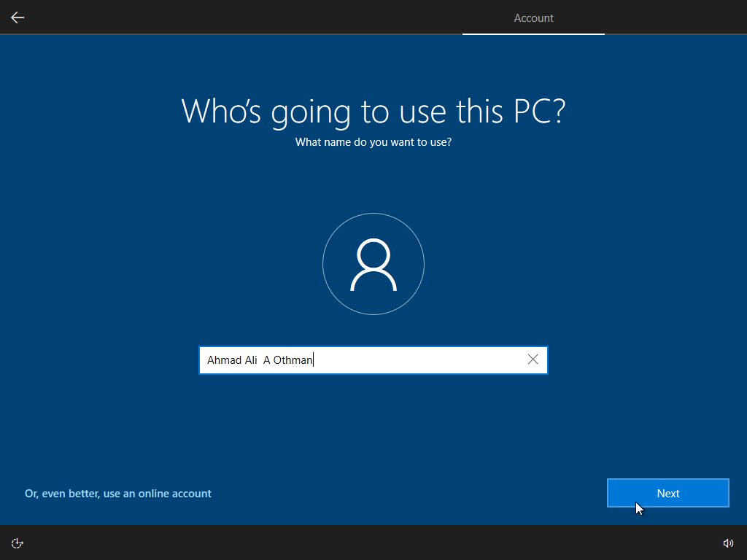Place cursor on 'Ali' in name field
The width and height of the screenshot is (747, 560).
[x=251, y=360]
